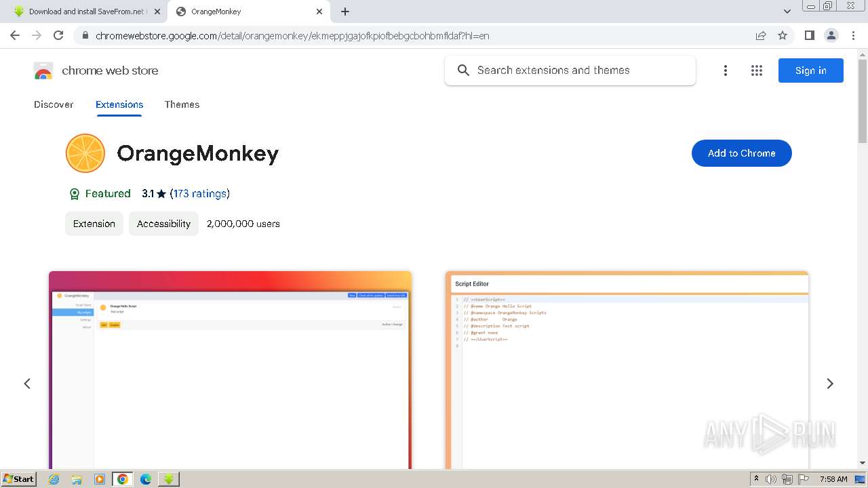Click the volume speaker tray icon
868x488 pixels.
(771, 479)
